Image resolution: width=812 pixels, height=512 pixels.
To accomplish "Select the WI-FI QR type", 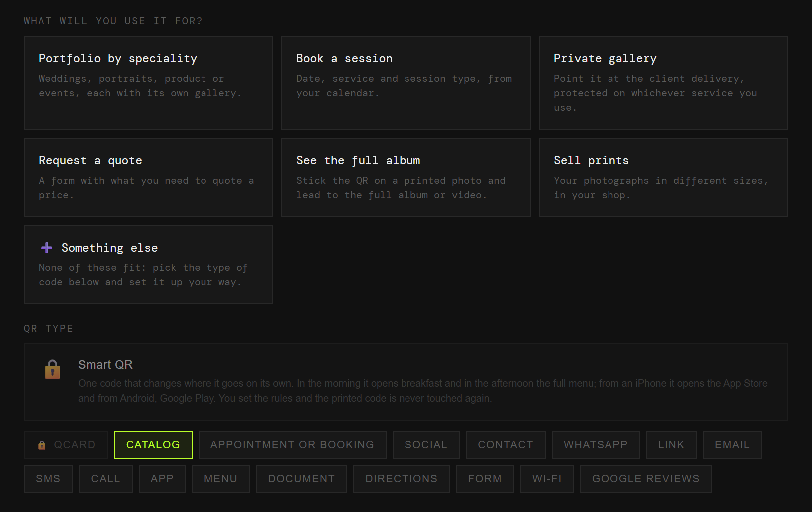I will 547,479.
